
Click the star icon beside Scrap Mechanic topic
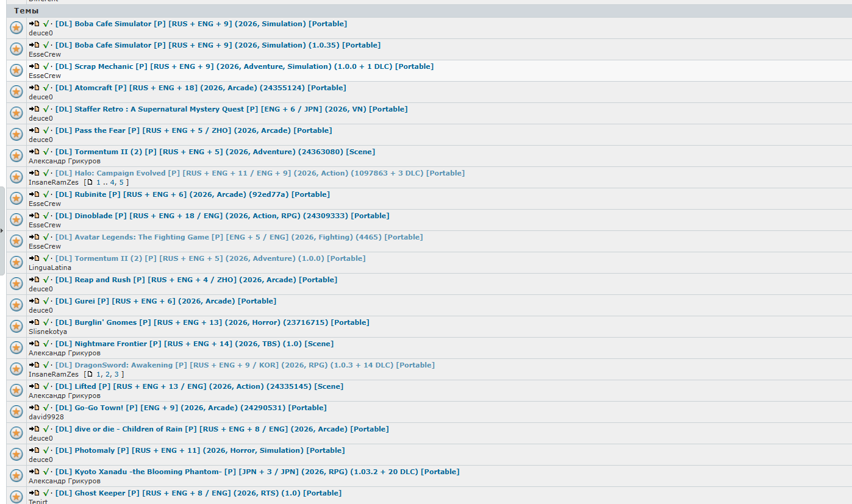[16, 71]
